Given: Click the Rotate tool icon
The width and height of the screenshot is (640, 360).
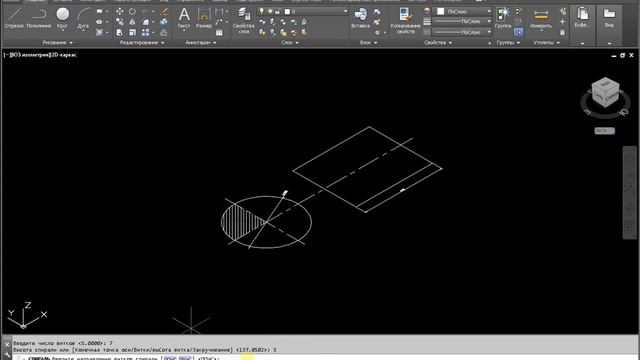Looking at the screenshot, I should click(x=133, y=11).
